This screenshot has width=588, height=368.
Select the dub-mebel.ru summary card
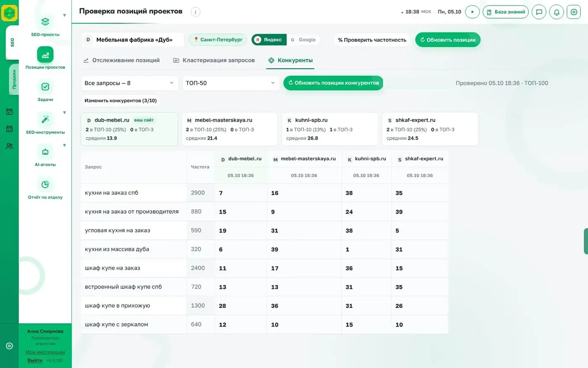pyautogui.click(x=129, y=129)
